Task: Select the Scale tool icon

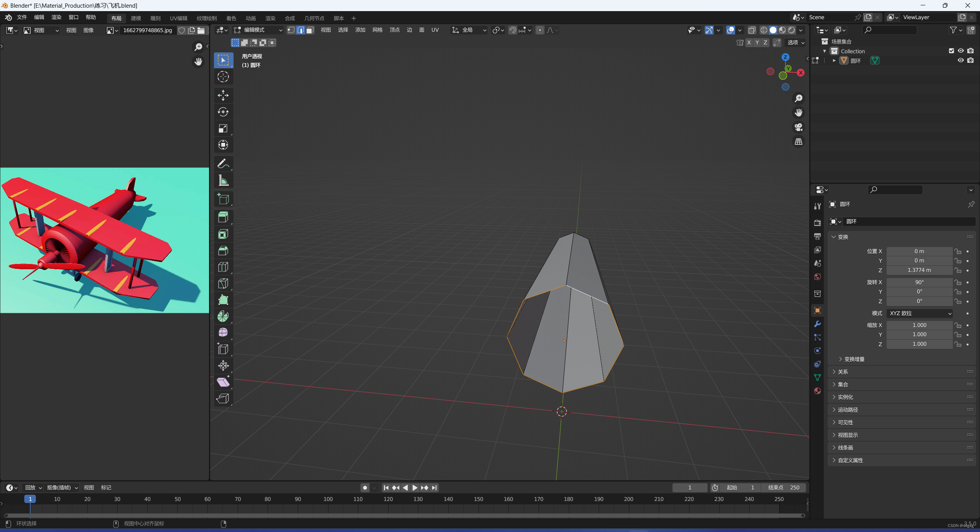Action: 222,128
